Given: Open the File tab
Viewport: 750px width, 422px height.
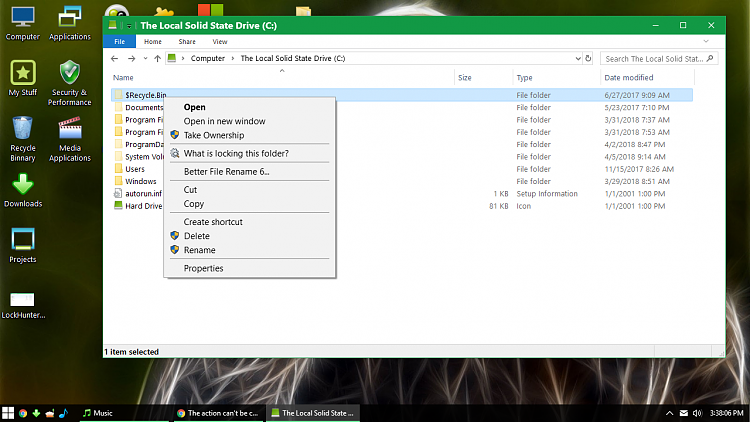Looking at the screenshot, I should click(120, 42).
